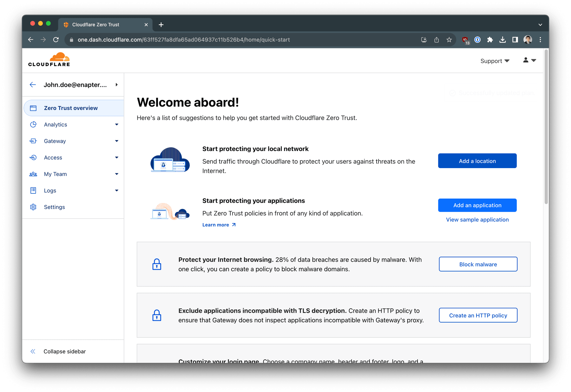
Task: Select the Zero Trust overview sidebar icon
Action: coord(34,108)
